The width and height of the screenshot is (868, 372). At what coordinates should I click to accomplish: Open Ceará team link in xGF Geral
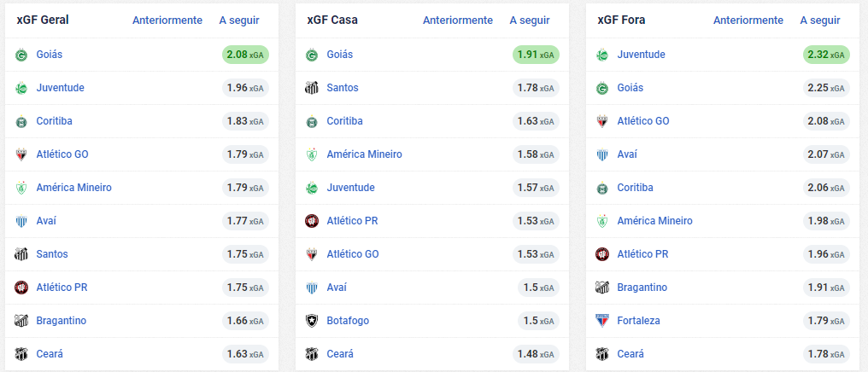click(x=50, y=354)
